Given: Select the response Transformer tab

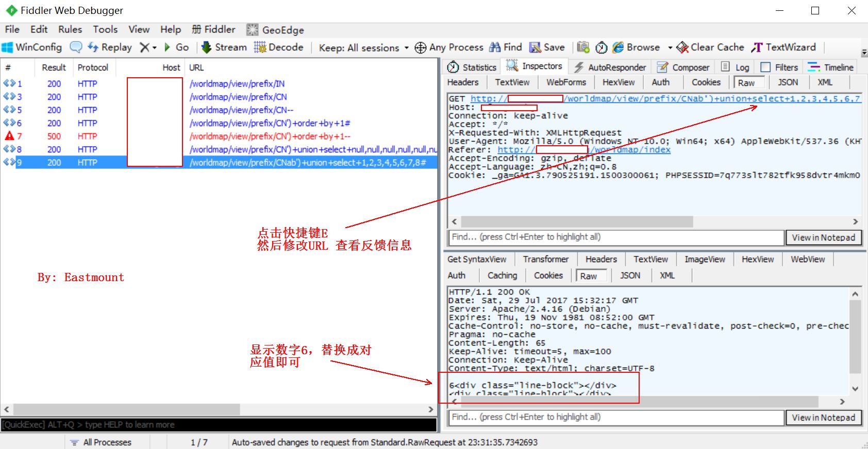Looking at the screenshot, I should tap(545, 260).
